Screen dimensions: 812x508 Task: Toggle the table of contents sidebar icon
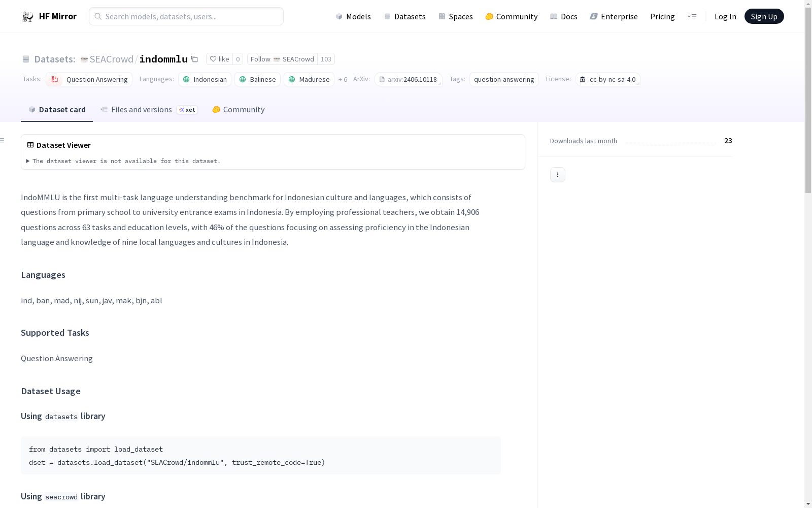[3, 140]
